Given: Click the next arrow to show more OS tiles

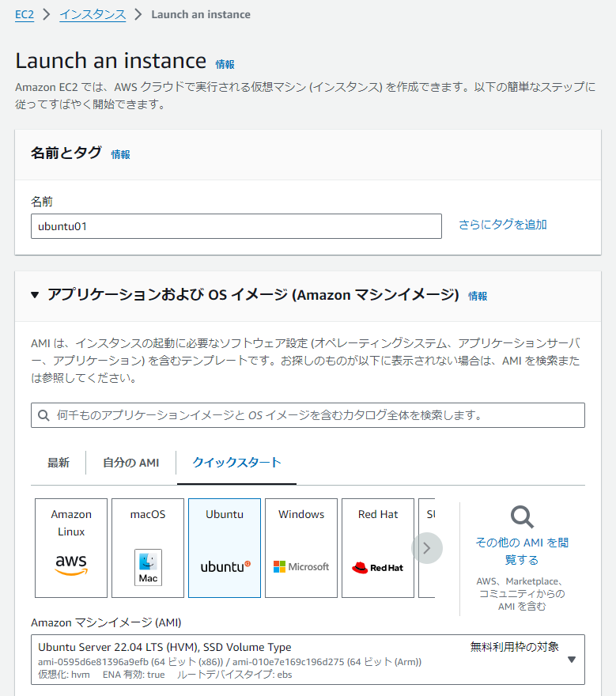Looking at the screenshot, I should click(427, 548).
